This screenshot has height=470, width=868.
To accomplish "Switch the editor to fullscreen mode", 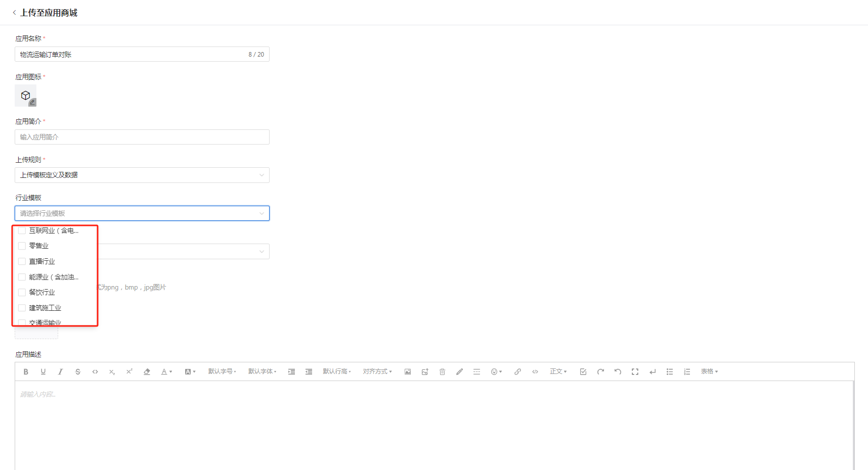I will tap(635, 372).
